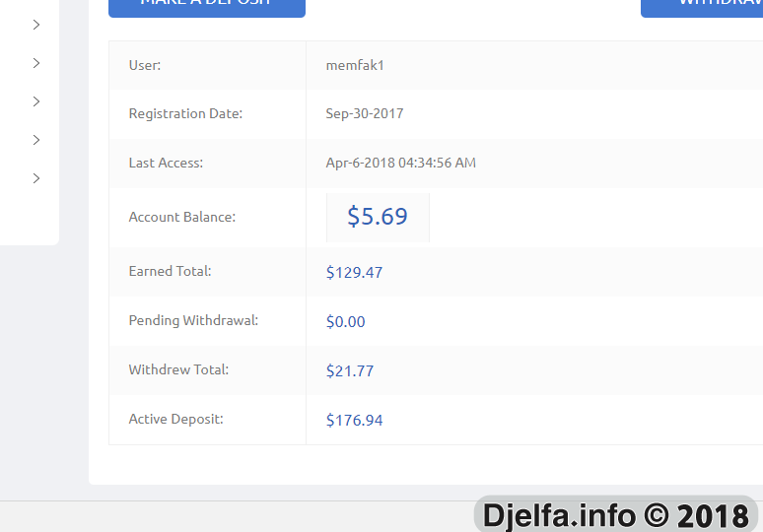Image resolution: width=763 pixels, height=532 pixels.
Task: Click the Active Deposit label
Action: [175, 419]
